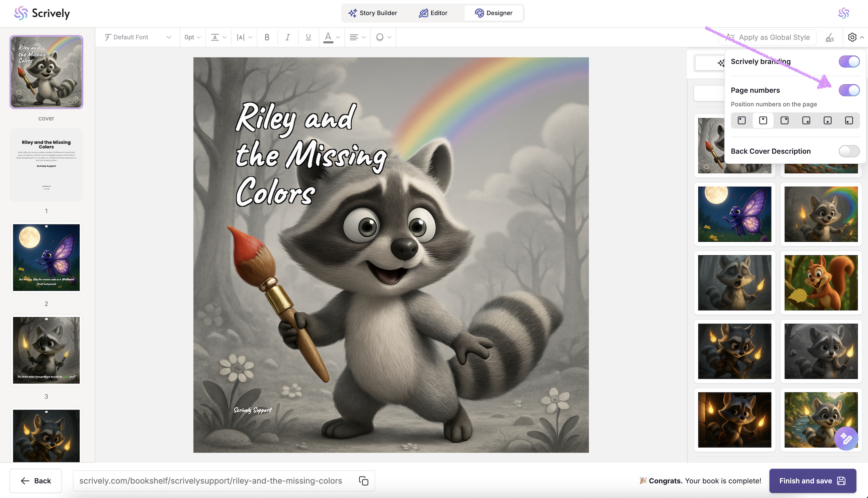Enable Back Cover Description toggle

coord(849,151)
